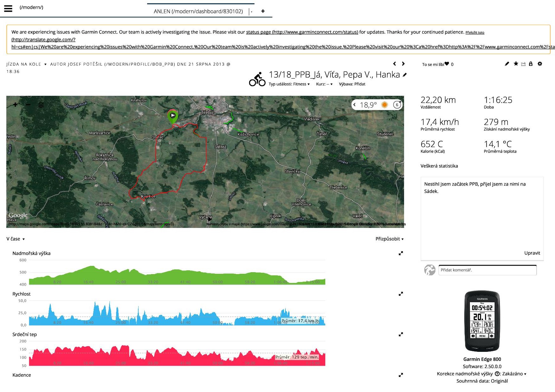Zoom in on the map
555x392 pixels.
click(x=15, y=105)
